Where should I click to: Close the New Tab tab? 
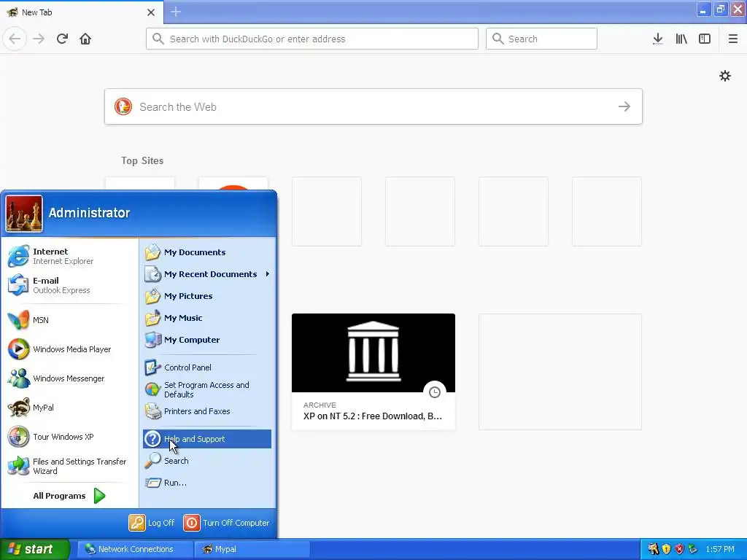pos(151,12)
